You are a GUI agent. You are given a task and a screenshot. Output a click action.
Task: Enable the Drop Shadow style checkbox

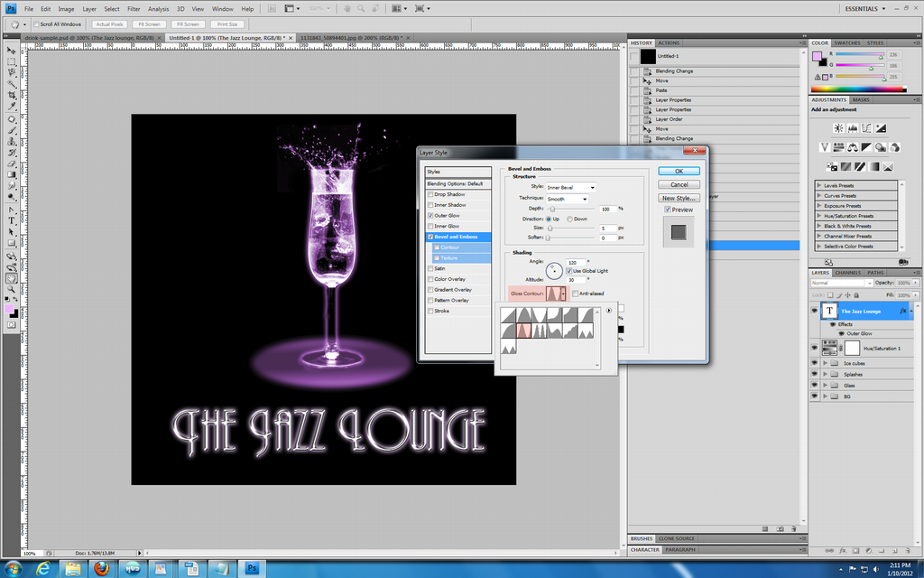point(430,195)
